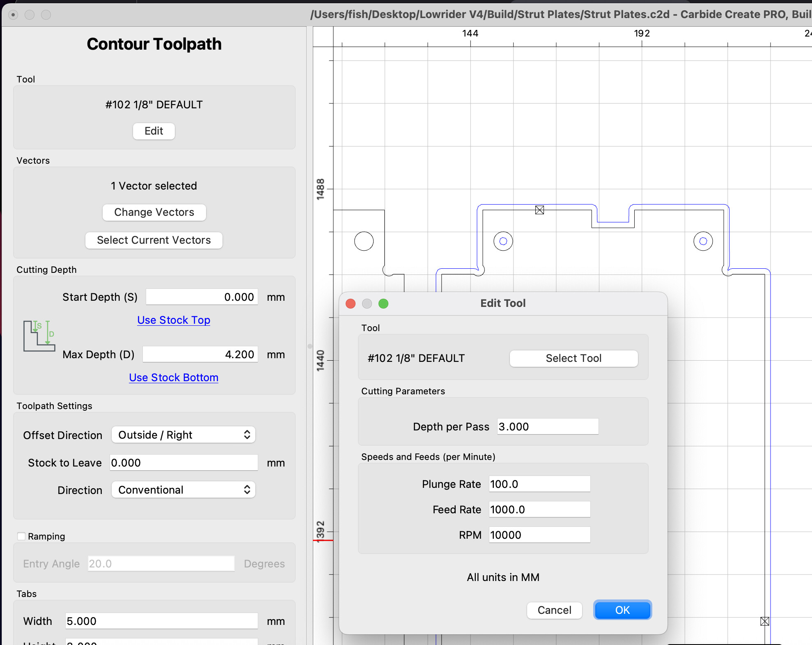Click the cutting depth diagram icon
Screen dimensions: 812x645
(x=39, y=336)
